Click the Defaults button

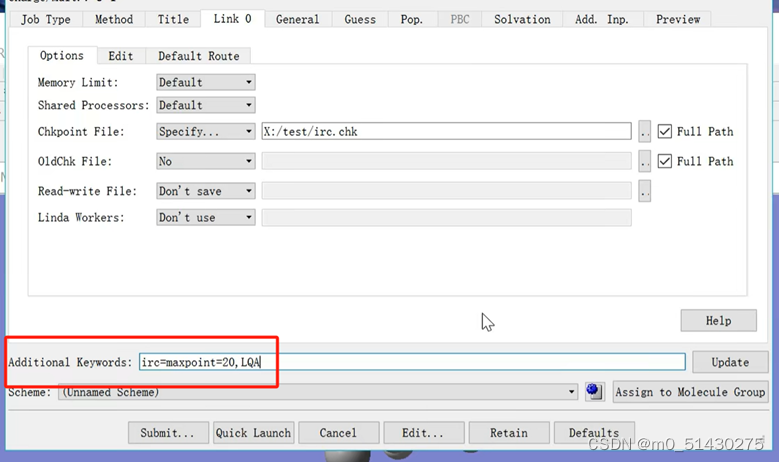click(x=594, y=433)
